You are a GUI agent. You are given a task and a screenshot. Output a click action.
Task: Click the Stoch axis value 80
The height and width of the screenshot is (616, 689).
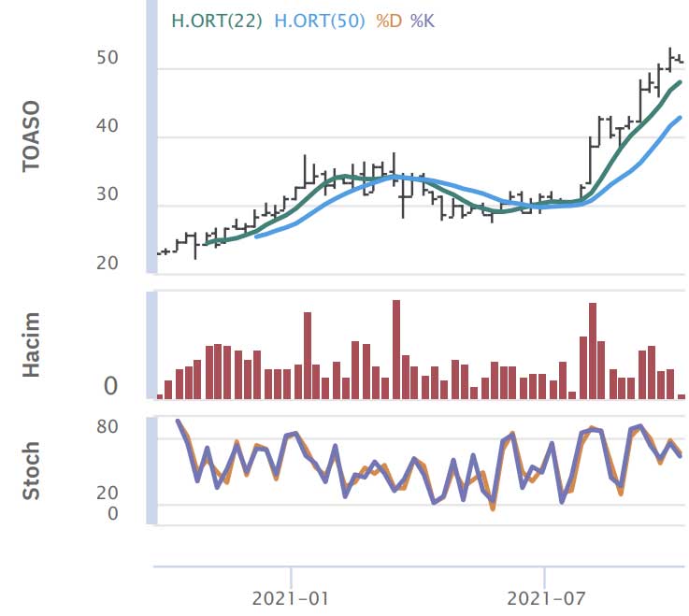click(x=108, y=426)
